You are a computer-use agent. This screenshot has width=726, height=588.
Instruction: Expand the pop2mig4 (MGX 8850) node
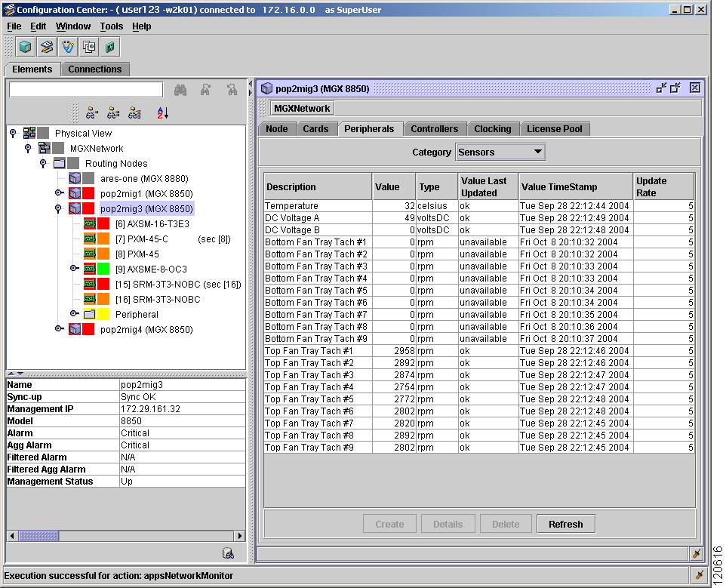tap(60, 329)
